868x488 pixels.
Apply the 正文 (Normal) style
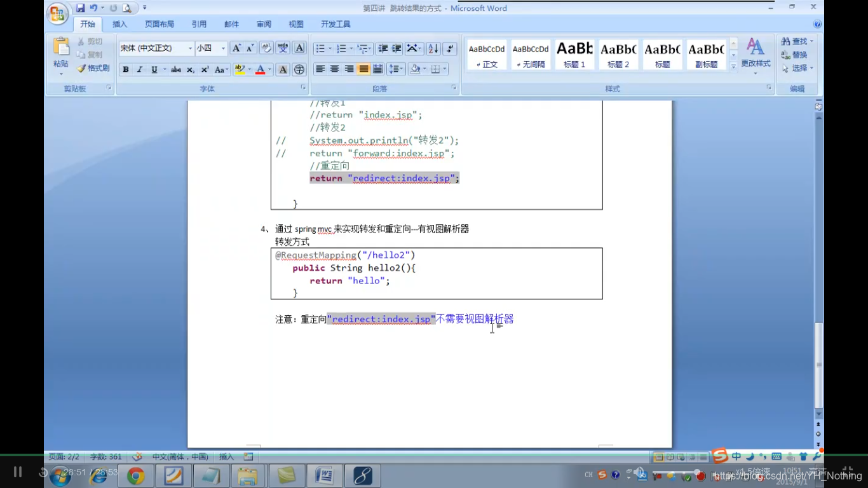(487, 55)
